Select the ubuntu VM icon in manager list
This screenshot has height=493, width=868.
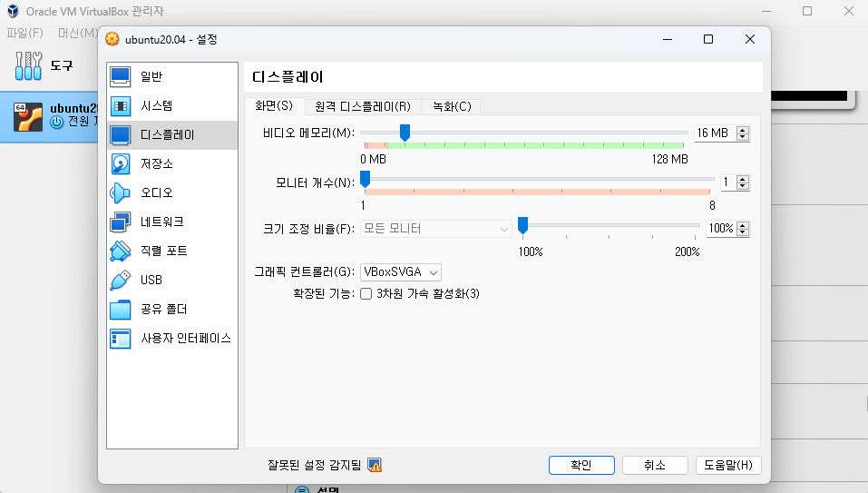point(28,116)
